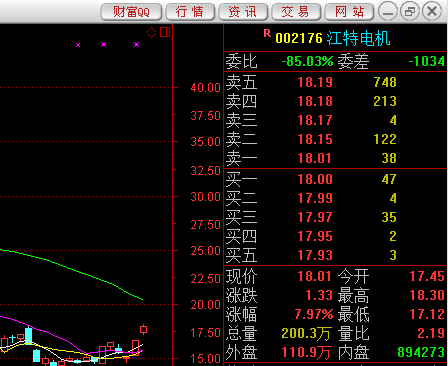Image resolution: width=448 pixels, height=366 pixels.
Task: Click the red diamond icon above the chart
Action: pos(151,33)
